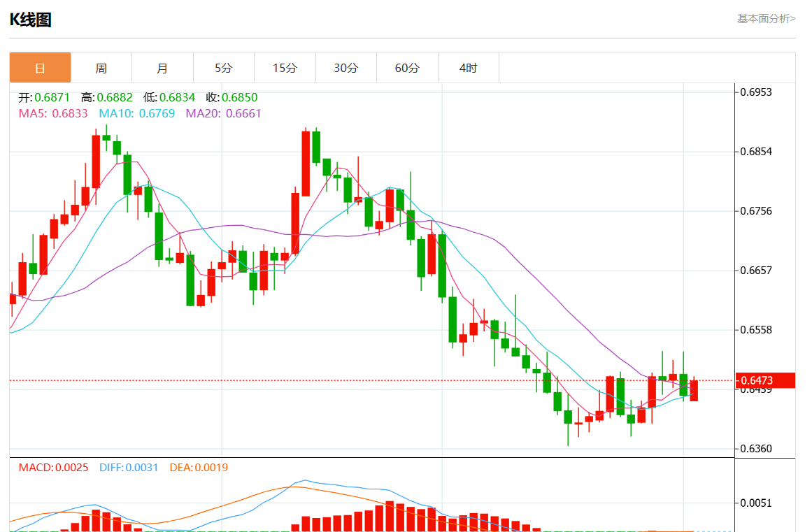Viewport: 812px width, 532px height.
Task: Click the DIFF:0.0031 indicator label
Action: point(129,467)
